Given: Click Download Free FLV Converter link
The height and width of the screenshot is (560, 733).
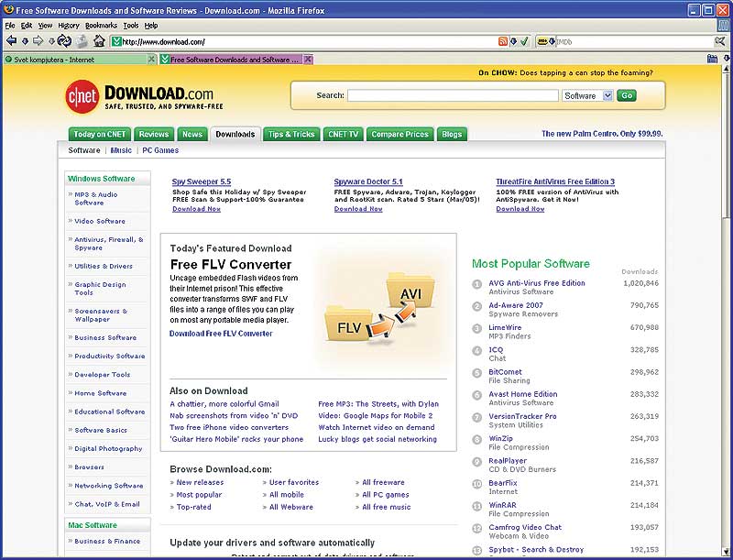Looking at the screenshot, I should 221,334.
